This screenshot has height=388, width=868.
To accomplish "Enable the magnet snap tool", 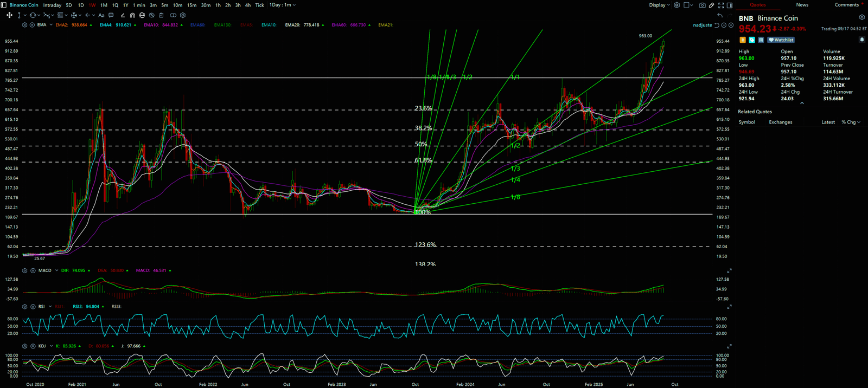I will pos(132,15).
